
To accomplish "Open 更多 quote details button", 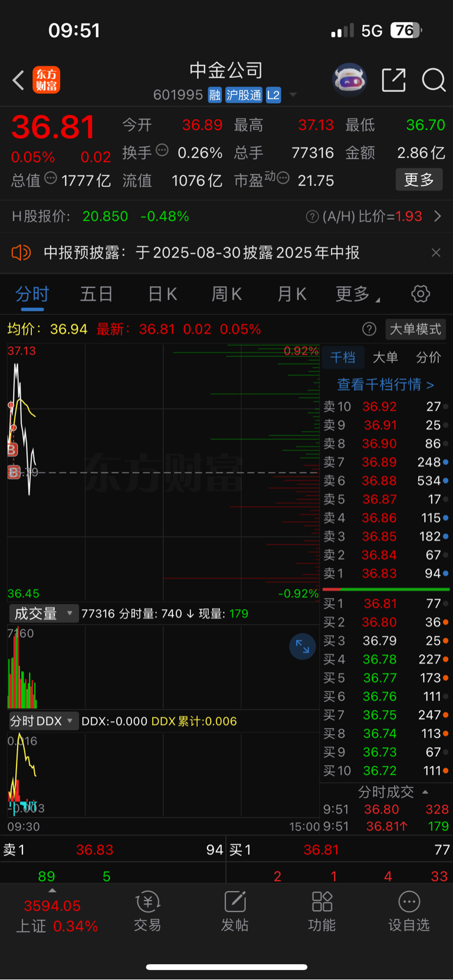I will (419, 180).
